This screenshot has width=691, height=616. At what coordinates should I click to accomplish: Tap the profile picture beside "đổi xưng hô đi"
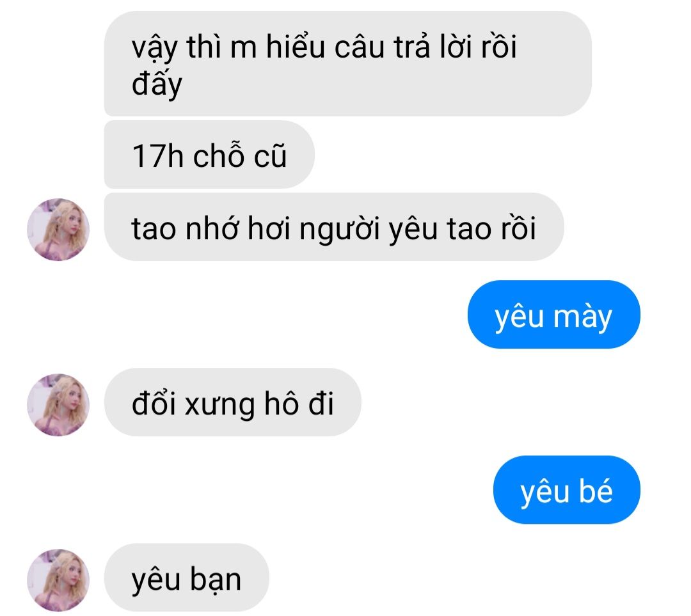(58, 405)
